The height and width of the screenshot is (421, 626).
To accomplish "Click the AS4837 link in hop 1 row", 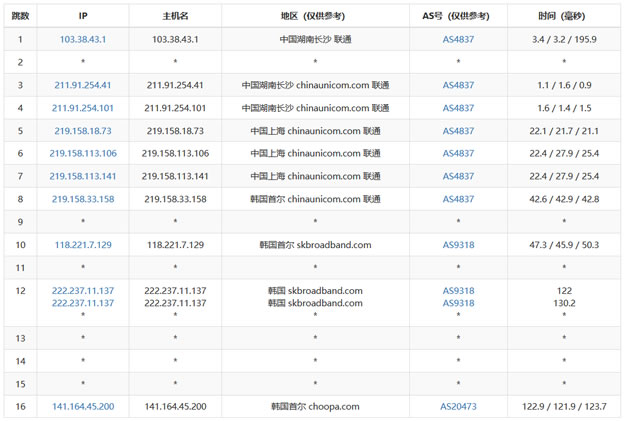I will (458, 40).
